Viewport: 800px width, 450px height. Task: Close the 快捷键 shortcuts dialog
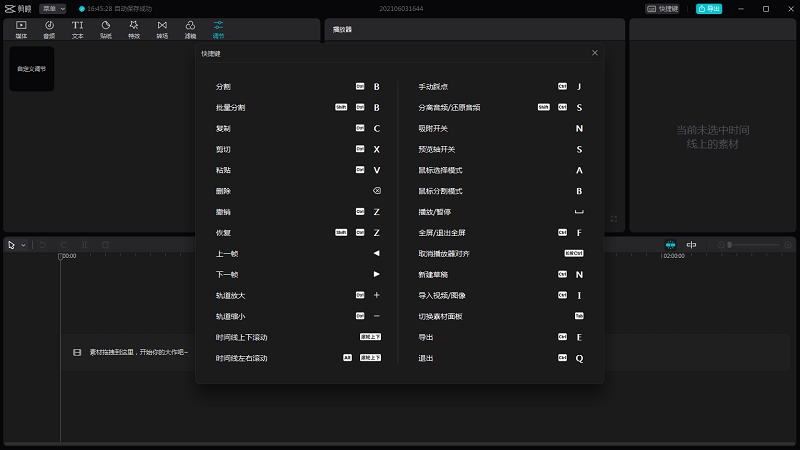(x=595, y=52)
